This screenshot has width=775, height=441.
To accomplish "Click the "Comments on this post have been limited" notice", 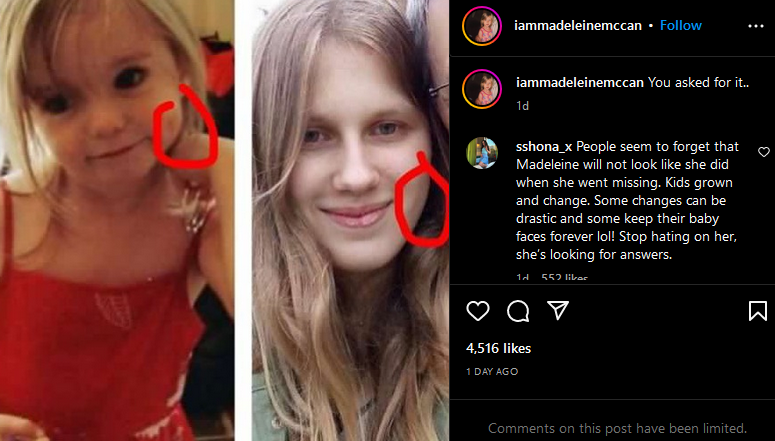I will tap(617, 428).
